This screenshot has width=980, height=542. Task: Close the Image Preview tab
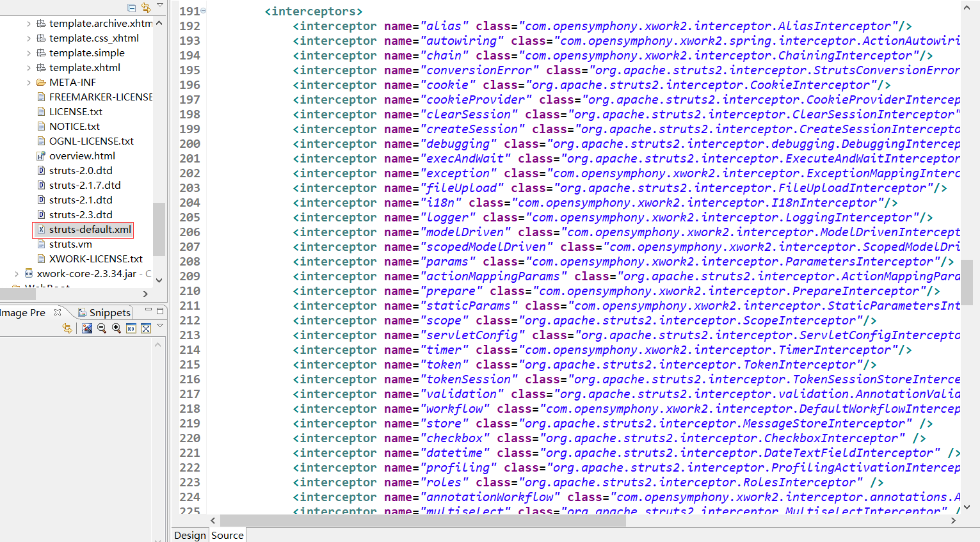(58, 312)
